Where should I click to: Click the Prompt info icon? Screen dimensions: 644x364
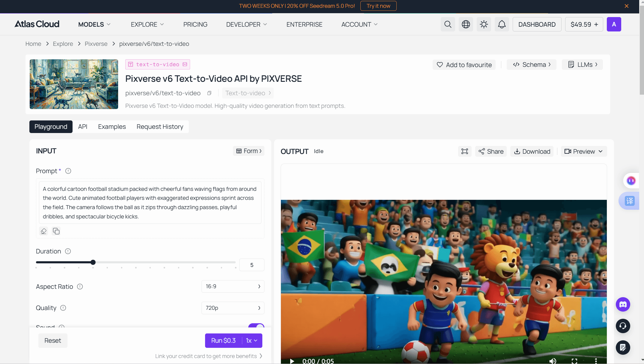[68, 171]
